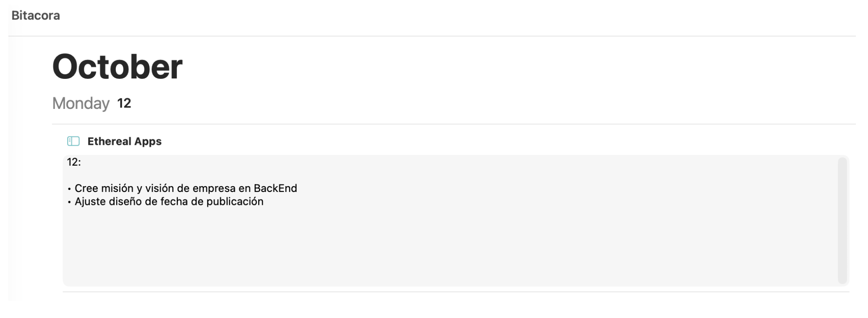The width and height of the screenshot is (868, 318).
Task: Click the note's vertical scrollbar track
Action: [842, 221]
